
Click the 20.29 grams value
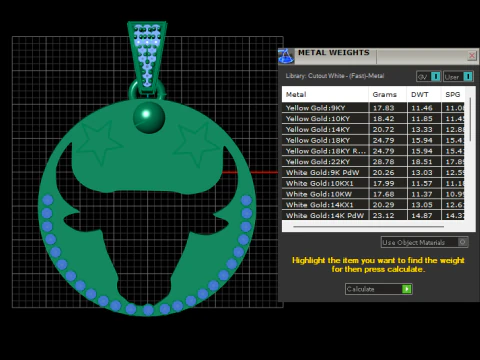(383, 205)
